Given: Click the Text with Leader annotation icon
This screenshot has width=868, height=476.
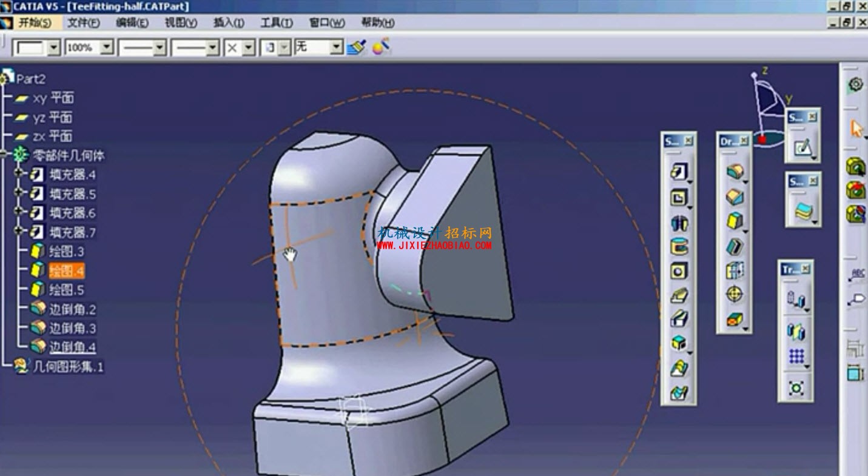Looking at the screenshot, I should [x=856, y=275].
